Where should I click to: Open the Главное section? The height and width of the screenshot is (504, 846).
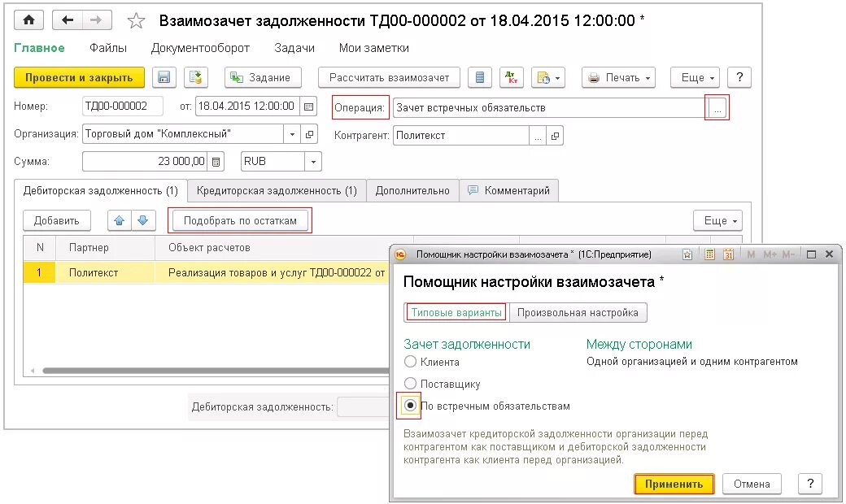[x=39, y=48]
